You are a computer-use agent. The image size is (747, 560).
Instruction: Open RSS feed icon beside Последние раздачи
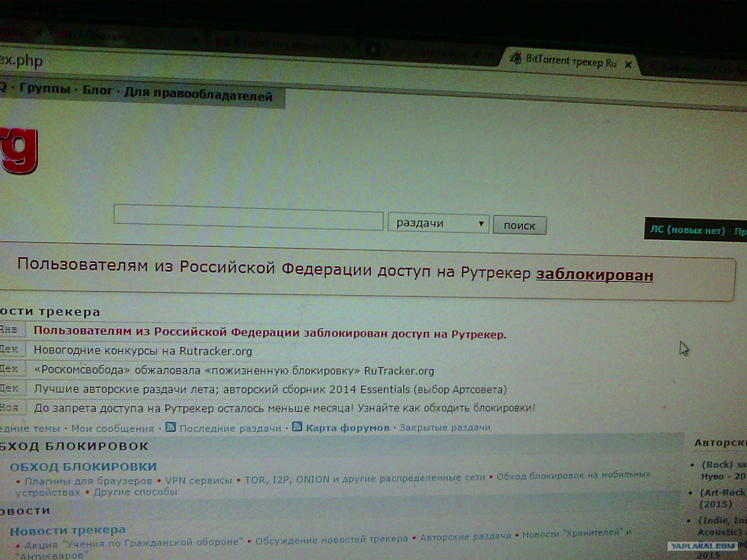pyautogui.click(x=171, y=427)
